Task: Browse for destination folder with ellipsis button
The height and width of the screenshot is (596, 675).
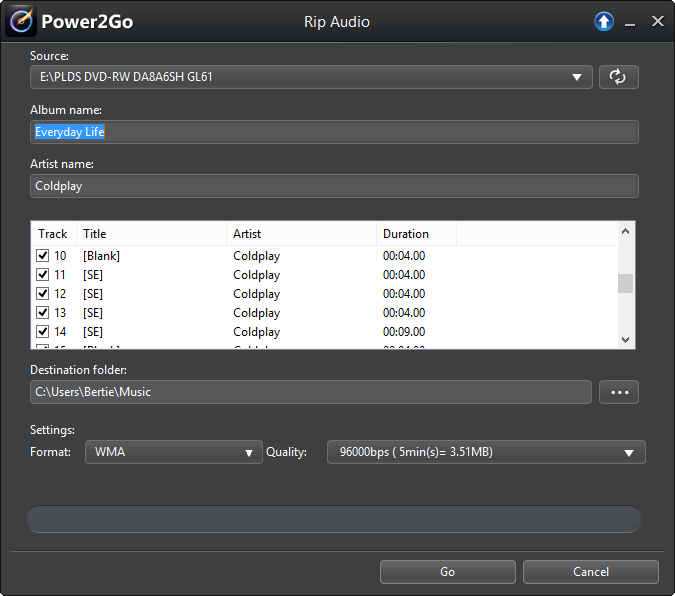Action: click(618, 392)
